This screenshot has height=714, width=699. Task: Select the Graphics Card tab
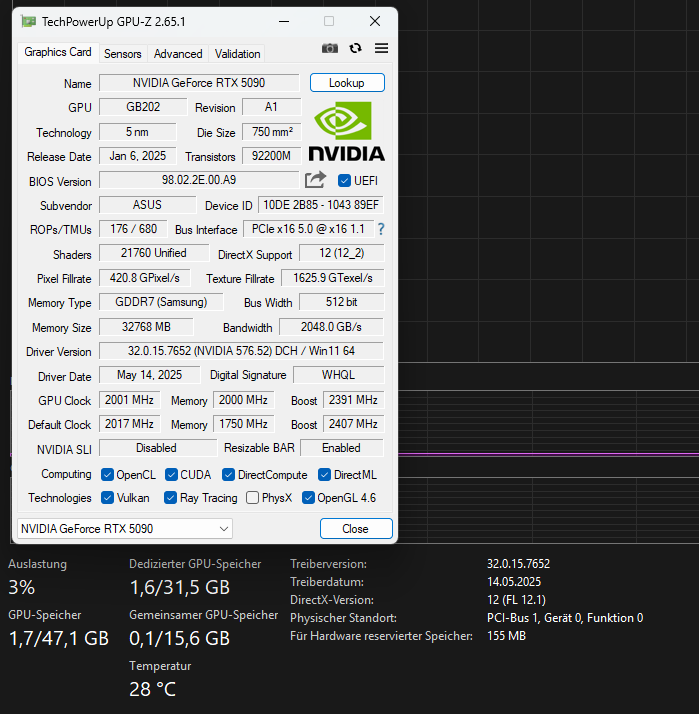[58, 52]
